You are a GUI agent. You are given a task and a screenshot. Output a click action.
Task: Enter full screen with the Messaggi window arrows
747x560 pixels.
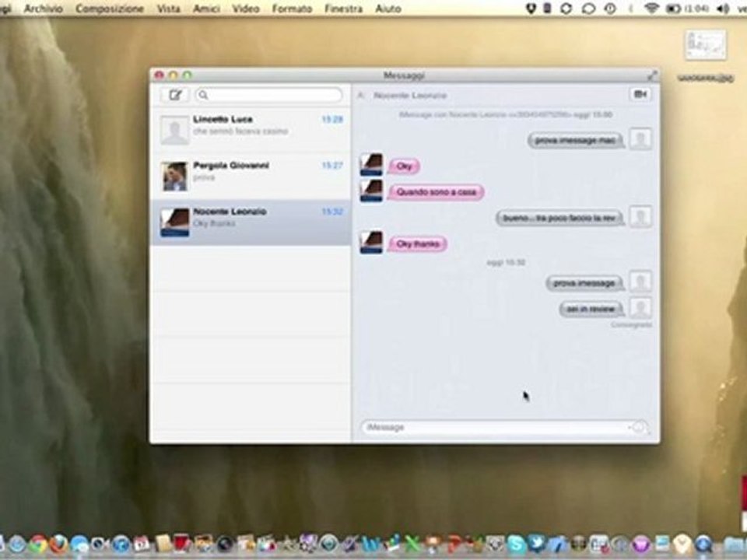pyautogui.click(x=652, y=75)
